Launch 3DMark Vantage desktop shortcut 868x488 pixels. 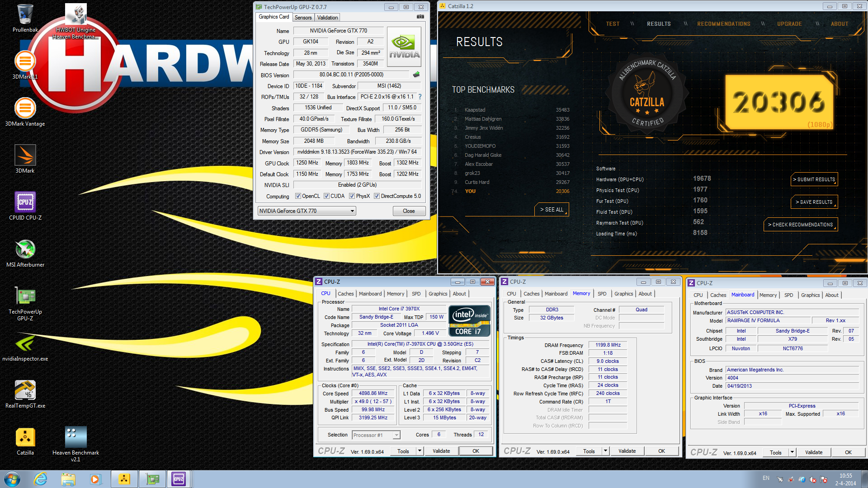click(25, 112)
